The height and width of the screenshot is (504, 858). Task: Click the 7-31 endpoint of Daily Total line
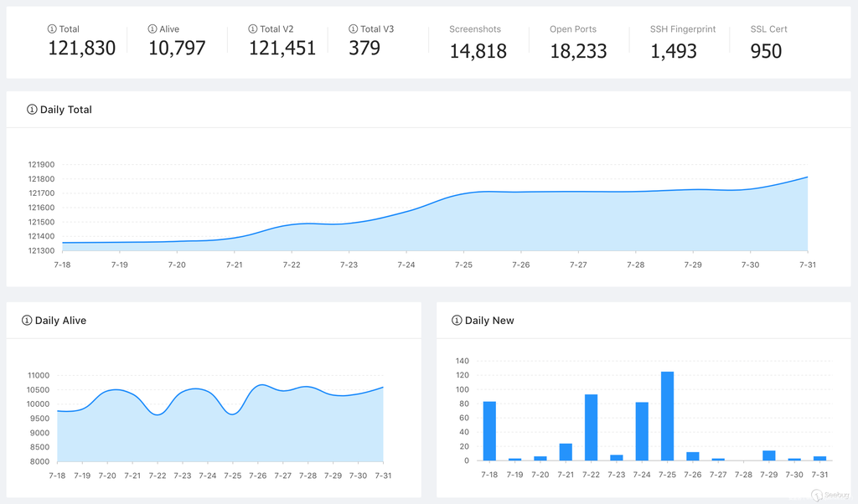coord(807,177)
